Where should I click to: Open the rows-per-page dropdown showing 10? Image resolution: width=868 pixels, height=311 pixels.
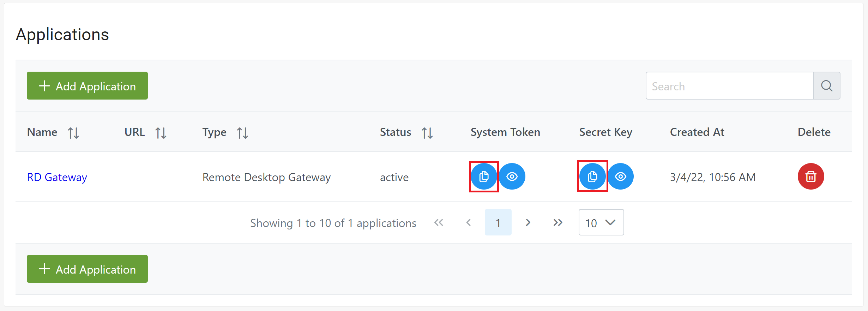coord(601,222)
